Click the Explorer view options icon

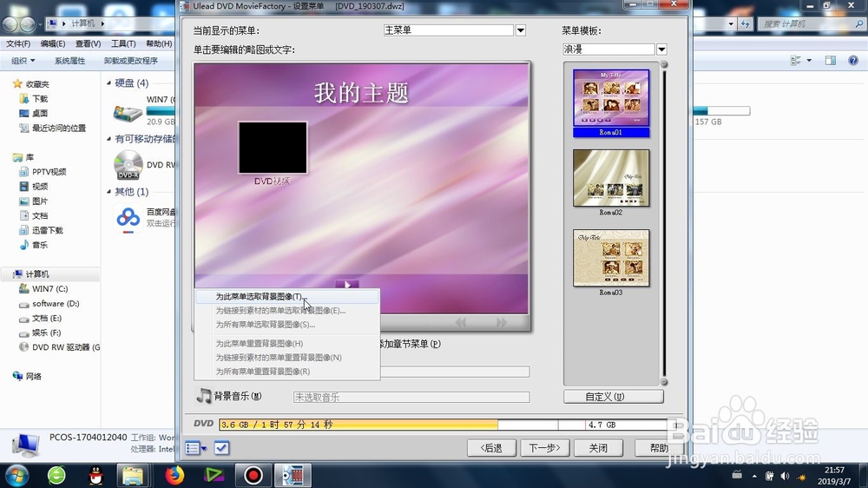[796, 61]
